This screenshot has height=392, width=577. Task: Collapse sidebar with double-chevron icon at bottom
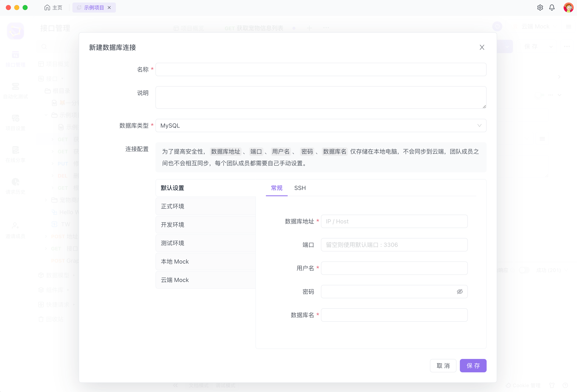pyautogui.click(x=176, y=386)
